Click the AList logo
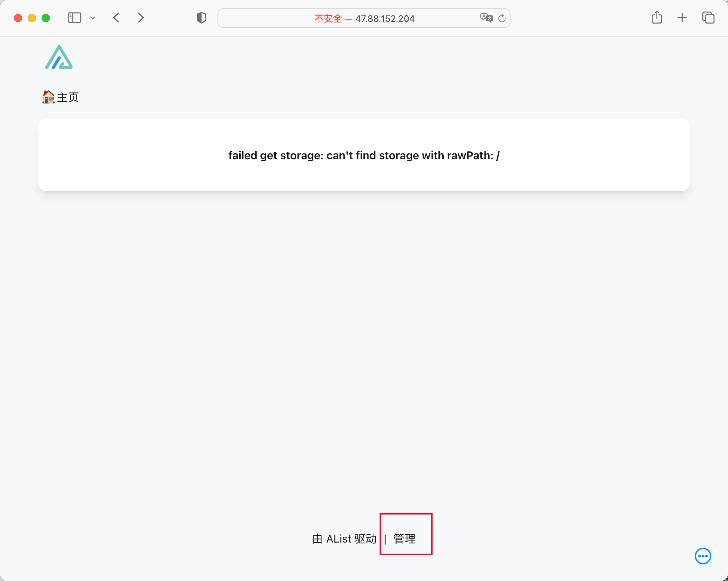 (x=59, y=57)
